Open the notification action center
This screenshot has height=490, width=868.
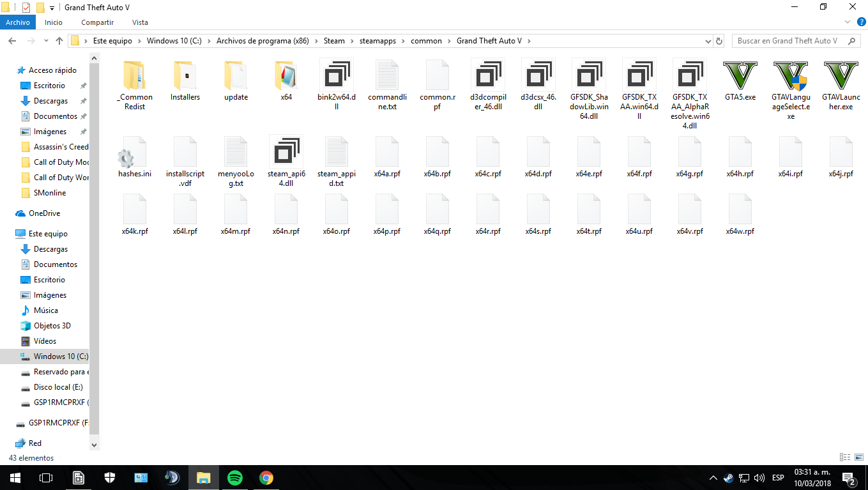pyautogui.click(x=849, y=479)
